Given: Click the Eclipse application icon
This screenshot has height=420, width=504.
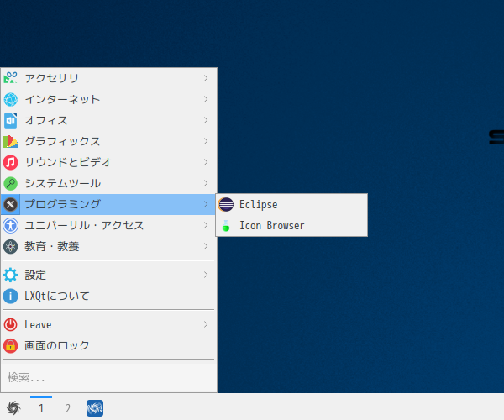Looking at the screenshot, I should coord(226,204).
